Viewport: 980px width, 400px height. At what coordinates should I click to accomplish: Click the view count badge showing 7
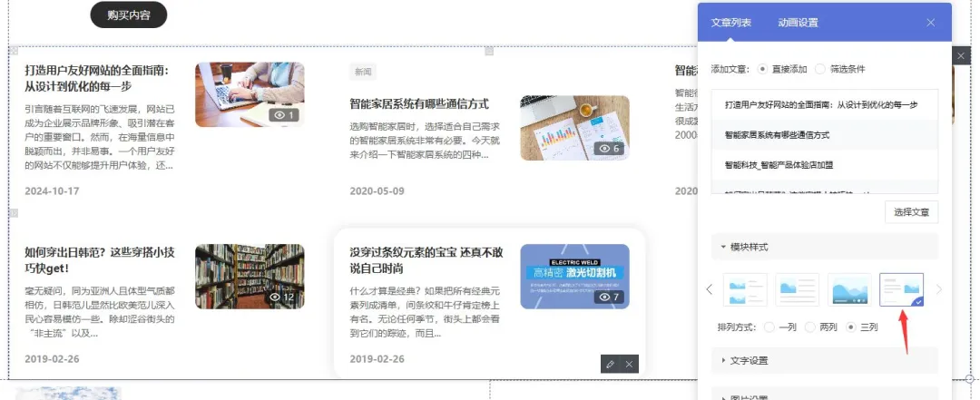609,297
